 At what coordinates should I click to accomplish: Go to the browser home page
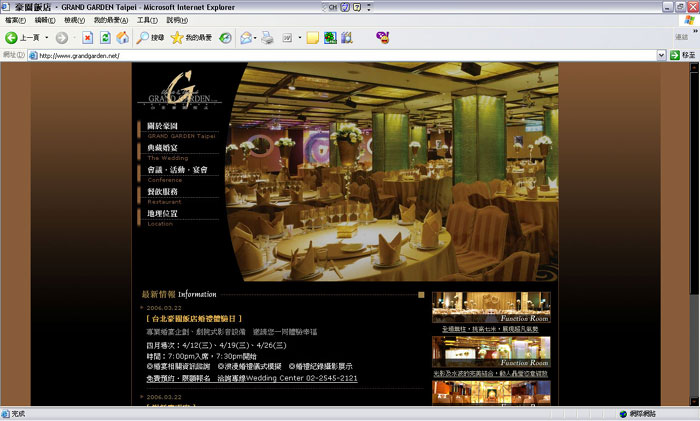click(x=122, y=38)
